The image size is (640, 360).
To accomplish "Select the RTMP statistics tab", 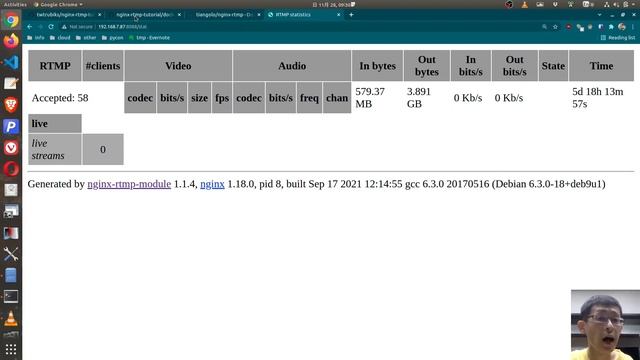I will click(x=303, y=14).
